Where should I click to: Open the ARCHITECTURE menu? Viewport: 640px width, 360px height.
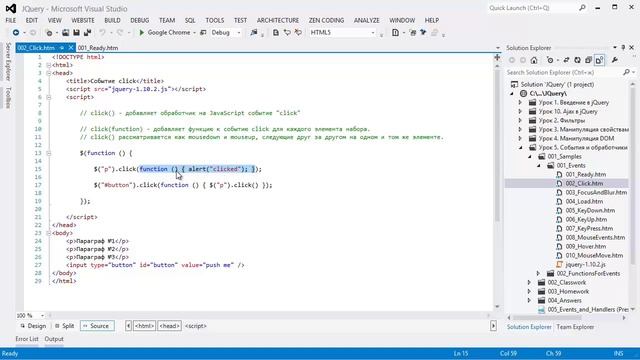[x=278, y=20]
